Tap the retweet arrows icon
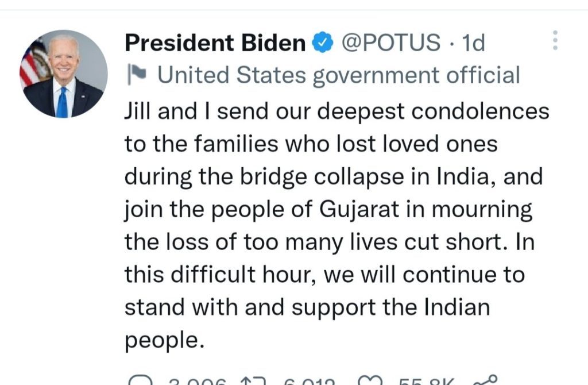This screenshot has height=385, width=588. pyautogui.click(x=253, y=381)
